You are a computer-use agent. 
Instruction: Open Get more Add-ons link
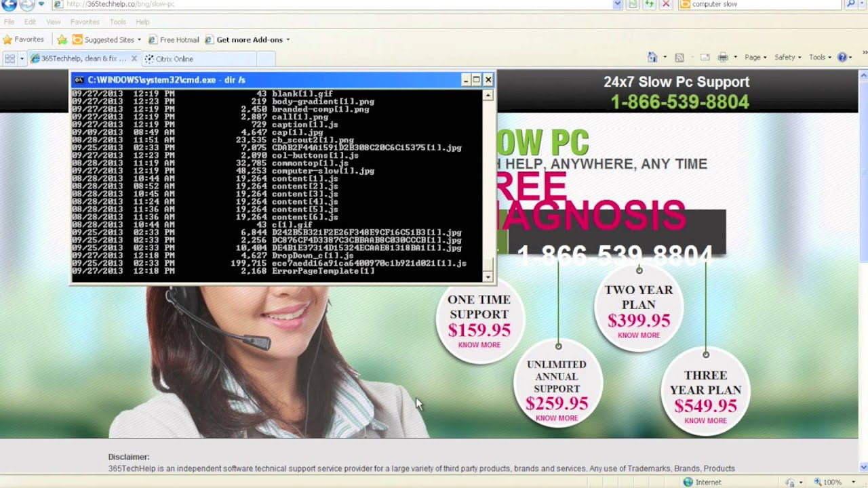[244, 40]
